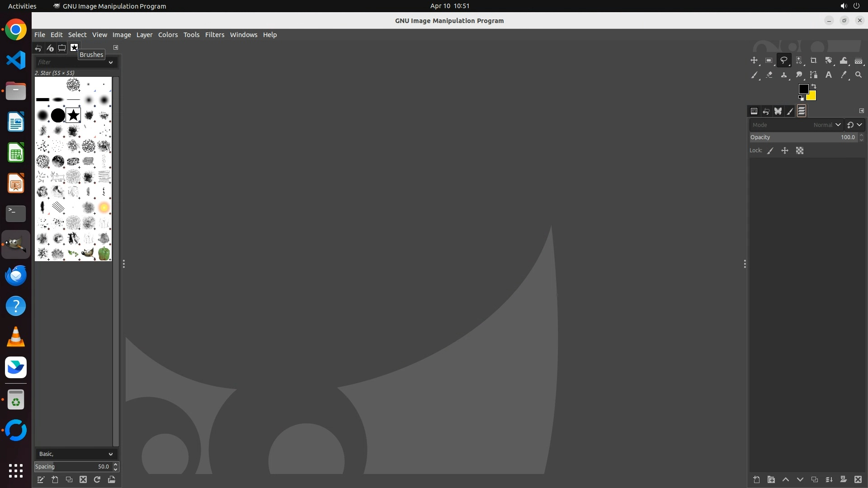The height and width of the screenshot is (488, 868).
Task: Expand the Basic brush tag dropdown
Action: (110, 454)
